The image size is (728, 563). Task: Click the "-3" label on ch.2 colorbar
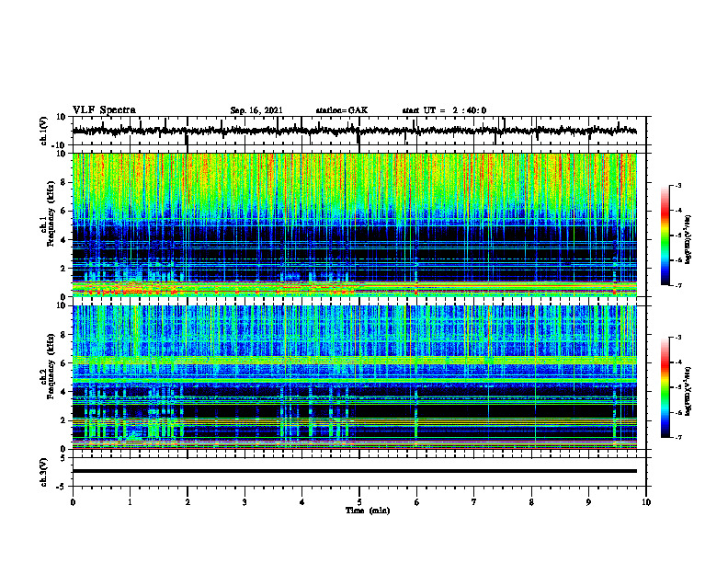677,338
